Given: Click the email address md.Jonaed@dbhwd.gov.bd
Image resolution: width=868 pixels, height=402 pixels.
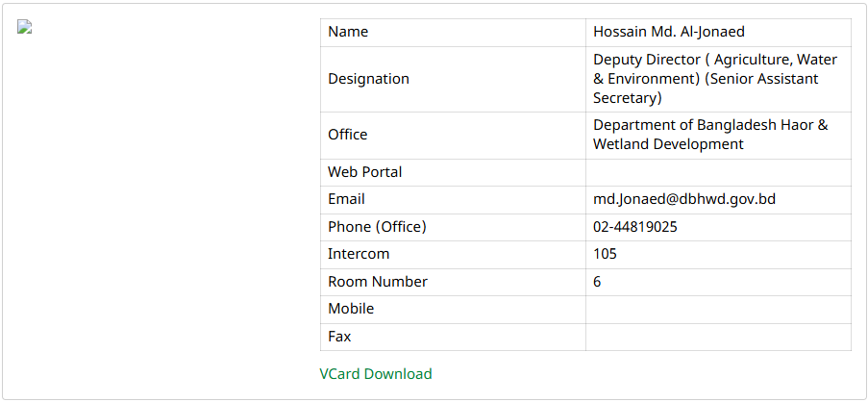Looking at the screenshot, I should (683, 199).
